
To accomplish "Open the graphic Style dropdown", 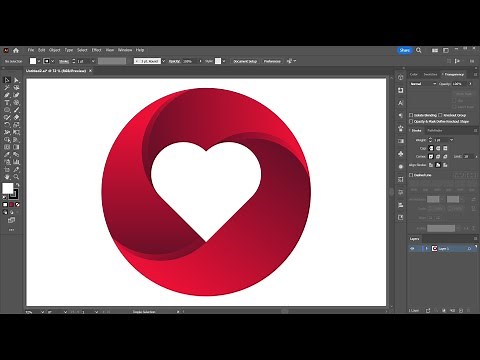I will coord(224,61).
